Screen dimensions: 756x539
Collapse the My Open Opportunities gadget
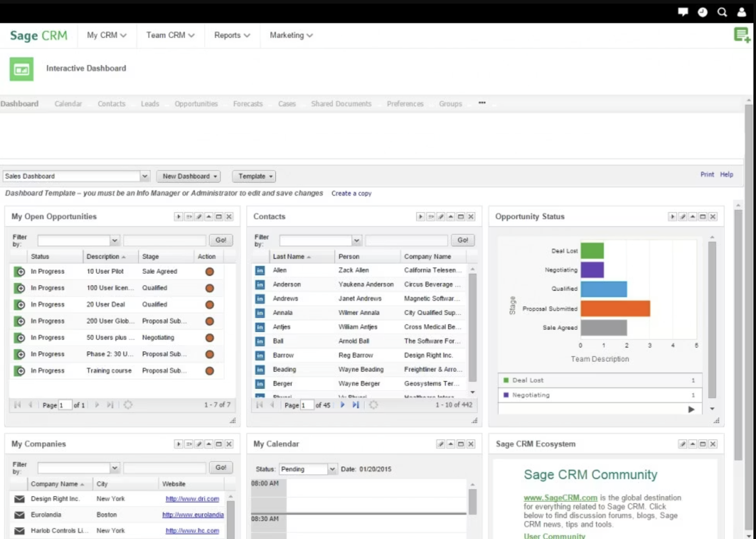click(209, 217)
